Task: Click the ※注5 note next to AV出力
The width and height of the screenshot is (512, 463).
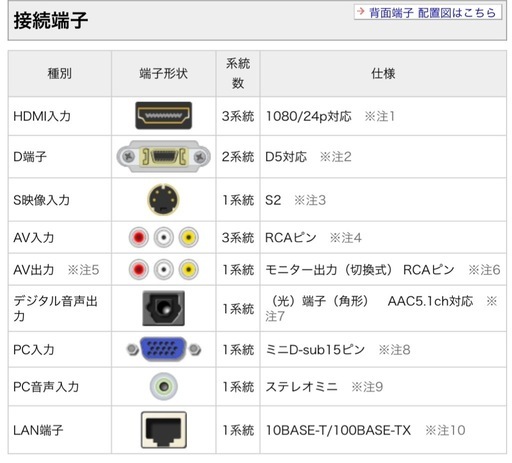Action: (x=83, y=270)
